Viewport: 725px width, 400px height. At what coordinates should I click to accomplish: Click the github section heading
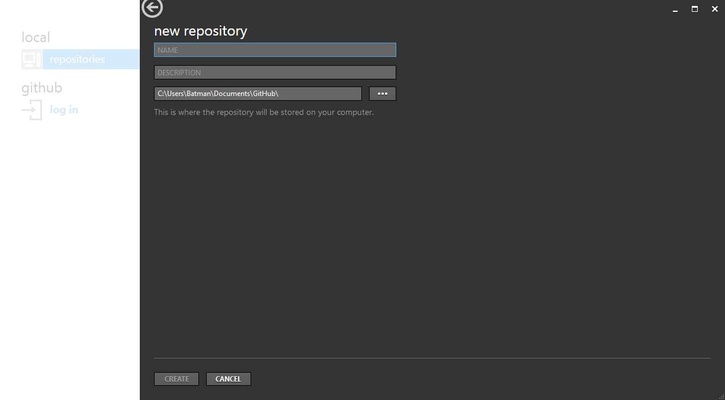42,88
